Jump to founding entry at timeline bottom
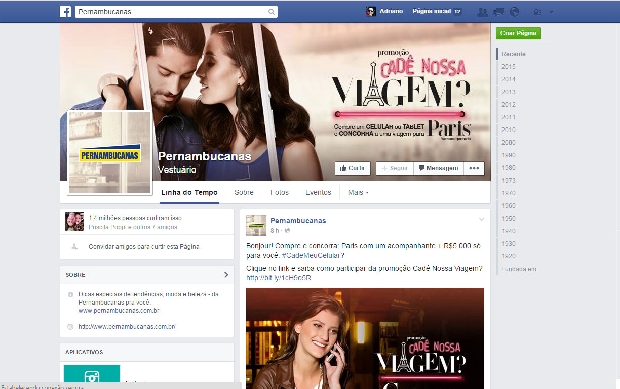This screenshot has height=389, width=620. (x=519, y=269)
